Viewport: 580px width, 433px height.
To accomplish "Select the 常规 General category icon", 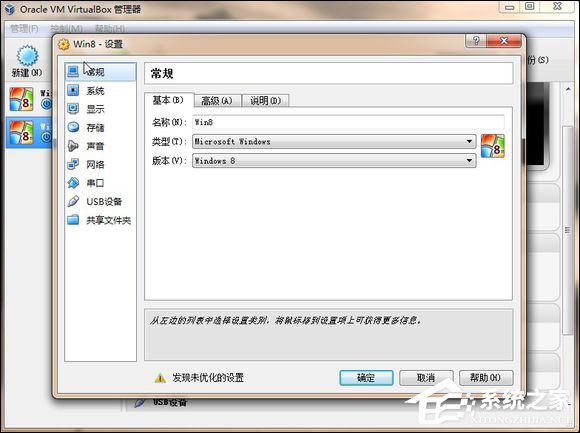I will tap(73, 71).
